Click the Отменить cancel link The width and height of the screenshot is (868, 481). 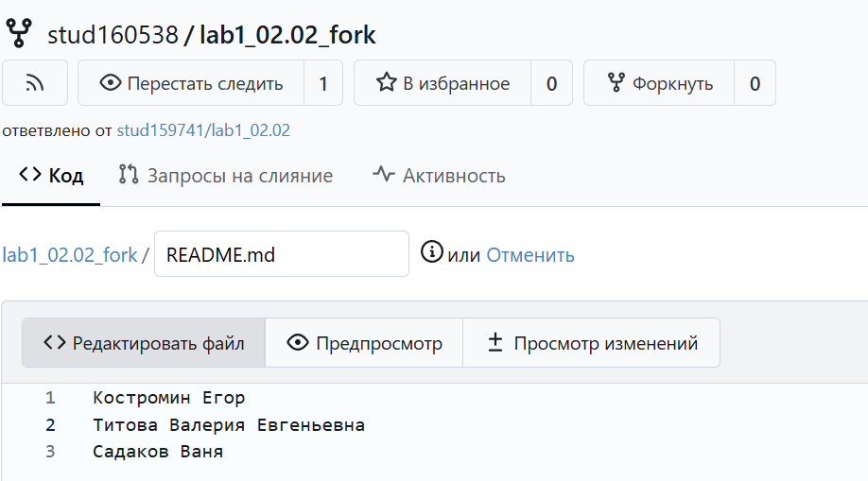coord(529,255)
